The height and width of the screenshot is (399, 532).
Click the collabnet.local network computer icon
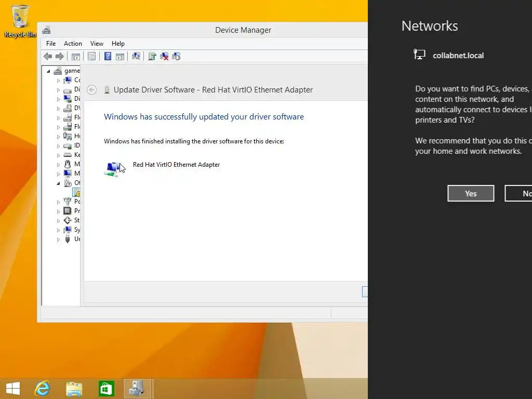(x=419, y=54)
